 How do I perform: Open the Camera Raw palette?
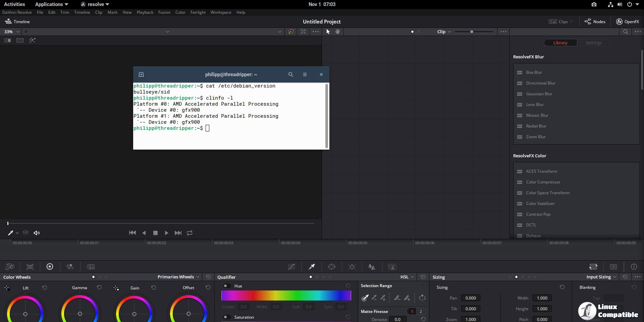(10, 267)
